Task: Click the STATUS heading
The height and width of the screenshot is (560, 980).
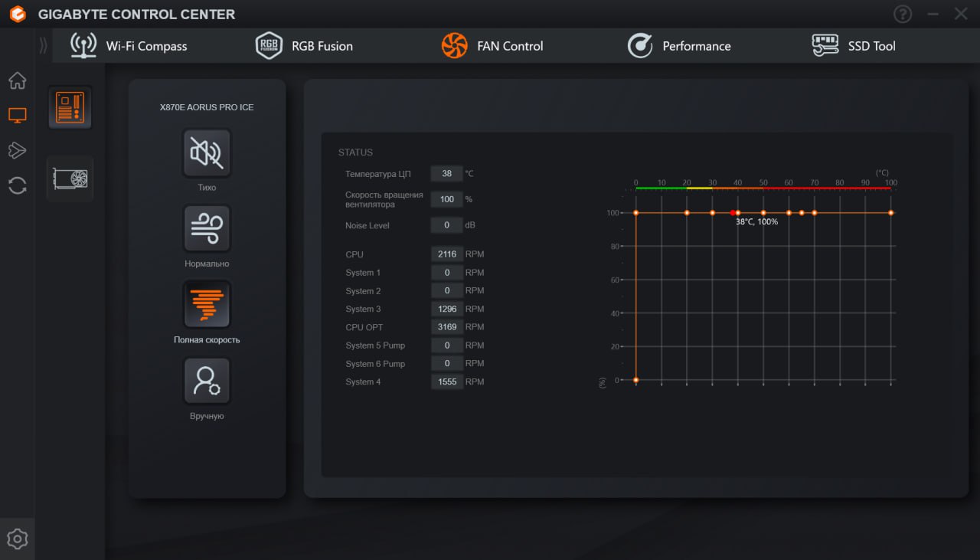Action: (x=356, y=152)
